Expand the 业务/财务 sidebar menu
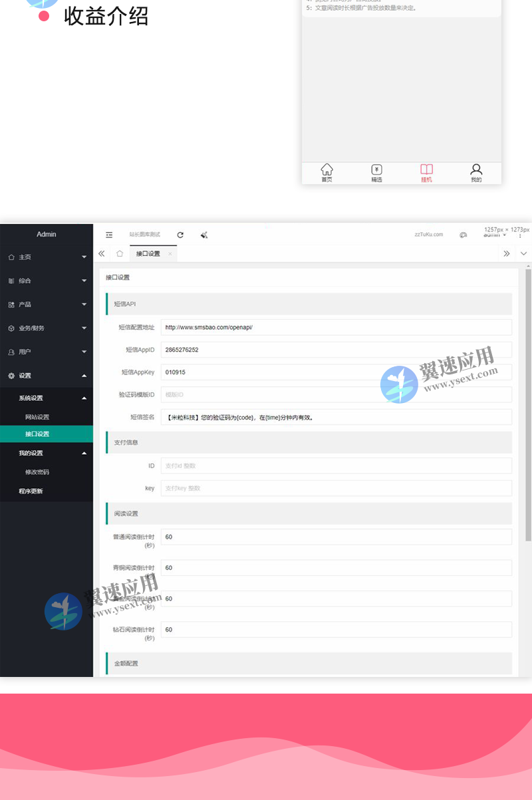This screenshot has width=532, height=800. click(x=47, y=328)
